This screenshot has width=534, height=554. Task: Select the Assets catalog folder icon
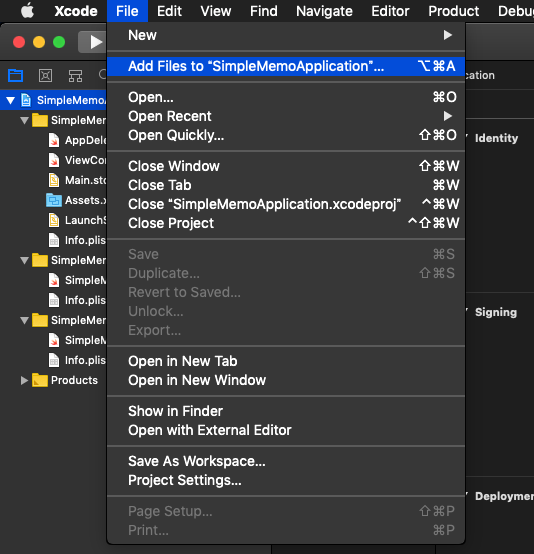54,200
